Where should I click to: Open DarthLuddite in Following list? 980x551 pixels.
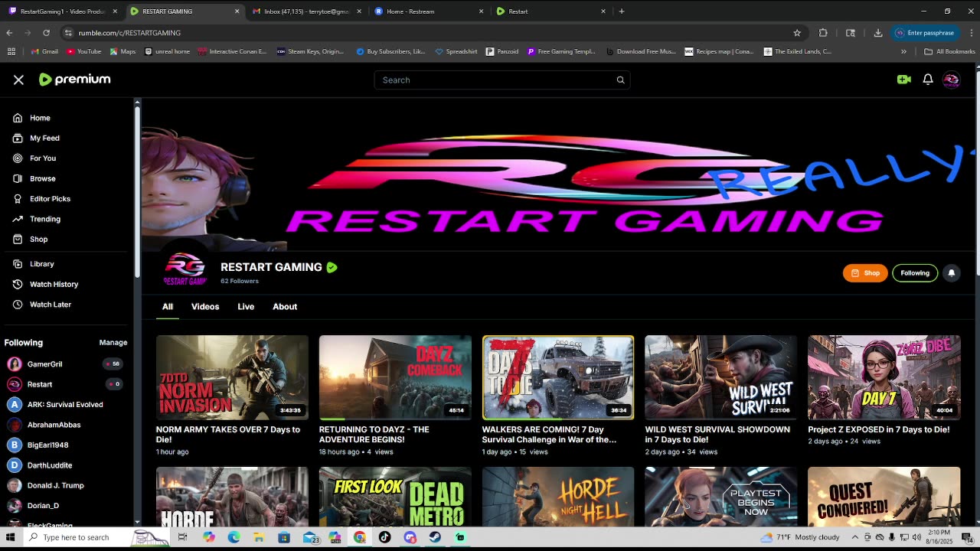(50, 465)
